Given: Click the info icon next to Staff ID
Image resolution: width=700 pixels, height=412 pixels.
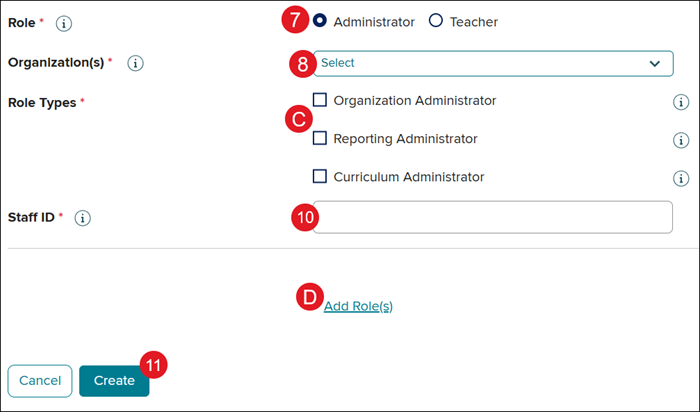Looking at the screenshot, I should [x=83, y=217].
